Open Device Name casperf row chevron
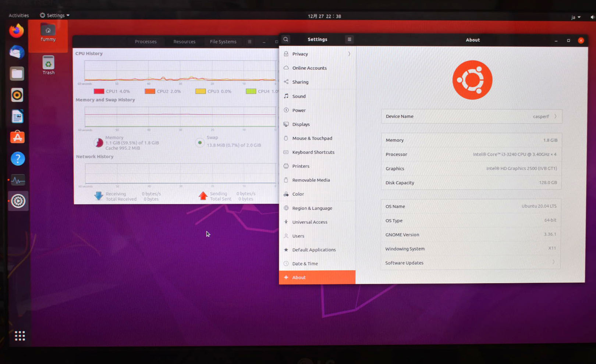 coord(556,117)
